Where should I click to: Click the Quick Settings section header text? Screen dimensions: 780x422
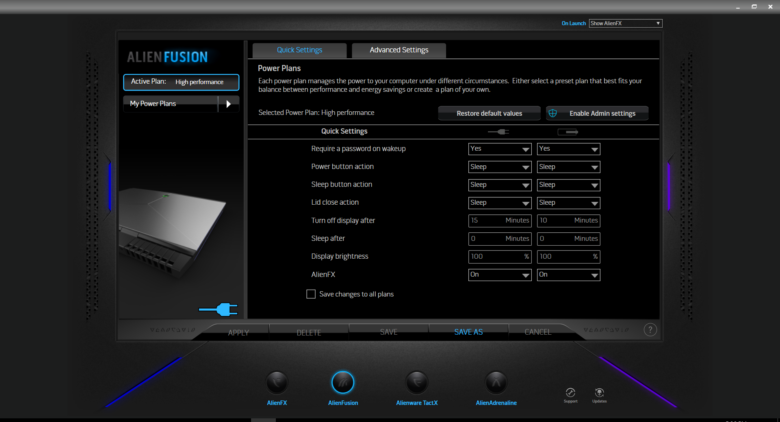click(344, 131)
